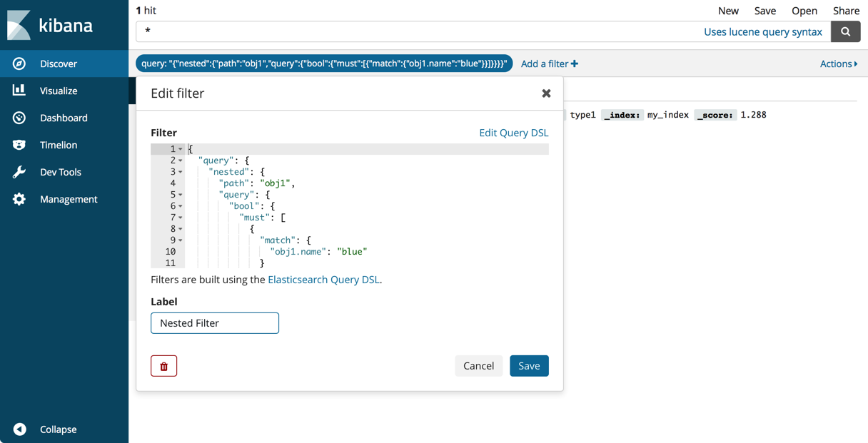Click the Kibana logo icon
The width and height of the screenshot is (868, 443).
tap(19, 25)
